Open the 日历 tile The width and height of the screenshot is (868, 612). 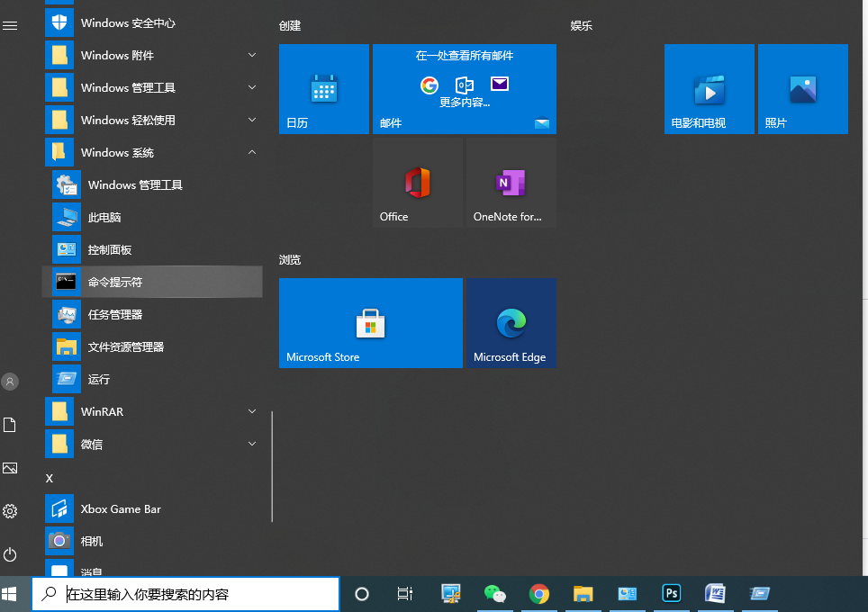tap(324, 89)
